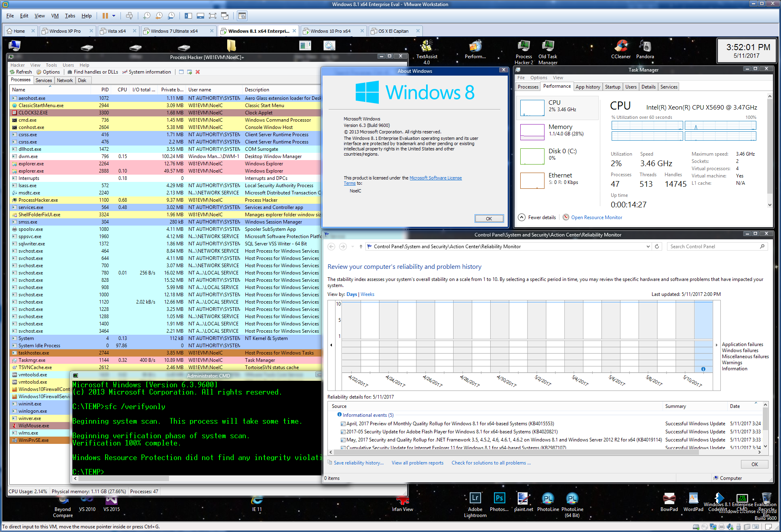Click the revert to snapshot icon
This screenshot has width=781, height=532.
pyautogui.click(x=159, y=16)
